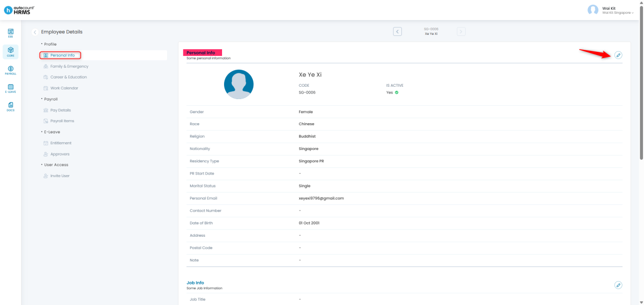Click the employee name Xe Ye Xi heading
The width and height of the screenshot is (644, 305).
310,74
